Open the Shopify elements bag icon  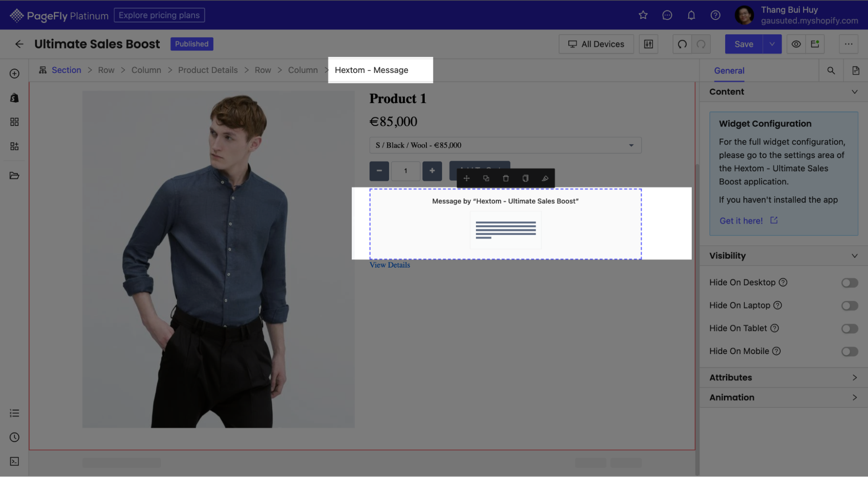point(14,98)
